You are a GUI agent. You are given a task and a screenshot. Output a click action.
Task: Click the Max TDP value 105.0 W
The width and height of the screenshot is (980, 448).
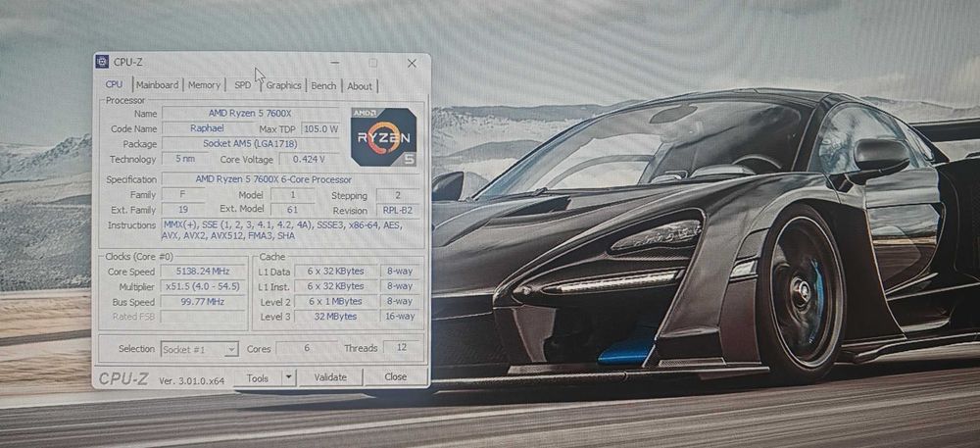(x=320, y=128)
